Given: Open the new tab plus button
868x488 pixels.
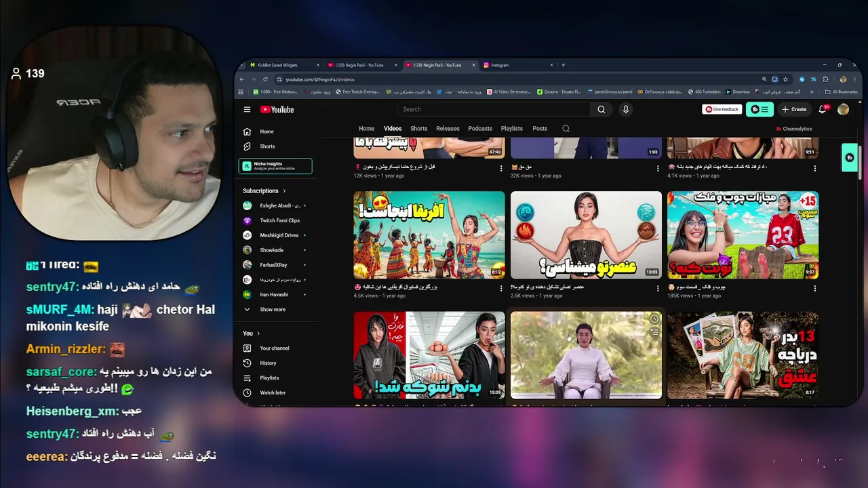Looking at the screenshot, I should pyautogui.click(x=563, y=65).
